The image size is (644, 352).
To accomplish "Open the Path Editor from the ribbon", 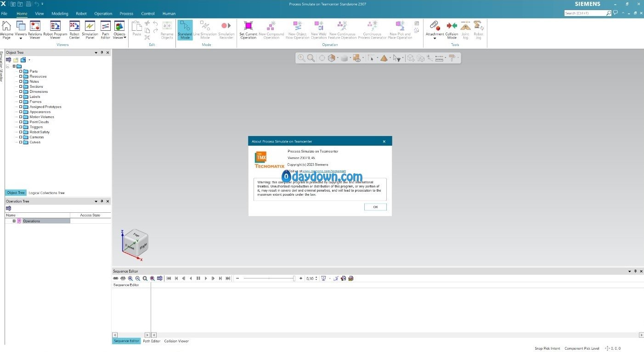I will pos(106,30).
